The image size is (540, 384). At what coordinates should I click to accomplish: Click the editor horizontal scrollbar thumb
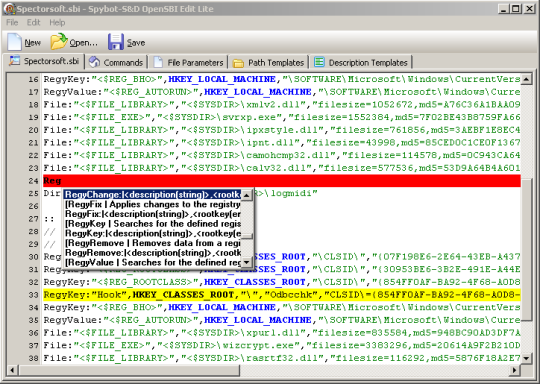point(129,370)
